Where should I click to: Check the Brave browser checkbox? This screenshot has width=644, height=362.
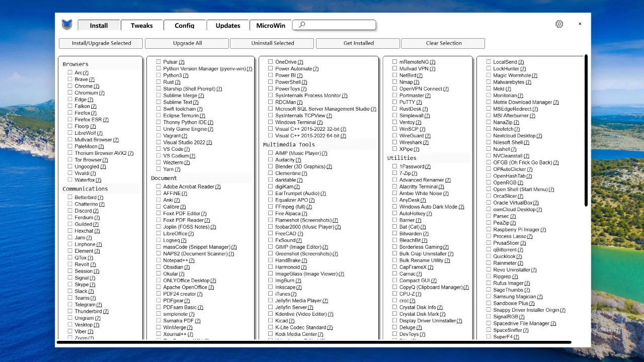pos(70,79)
